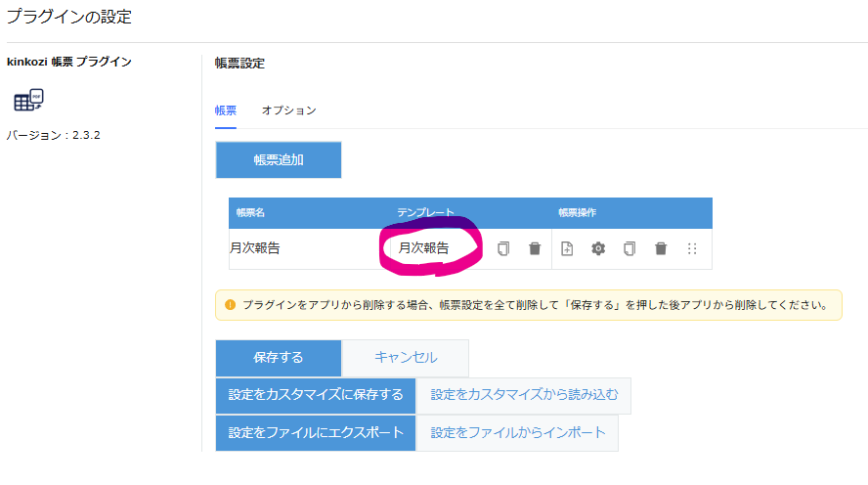Click the kinkozi plugin logo icon

[x=28, y=100]
